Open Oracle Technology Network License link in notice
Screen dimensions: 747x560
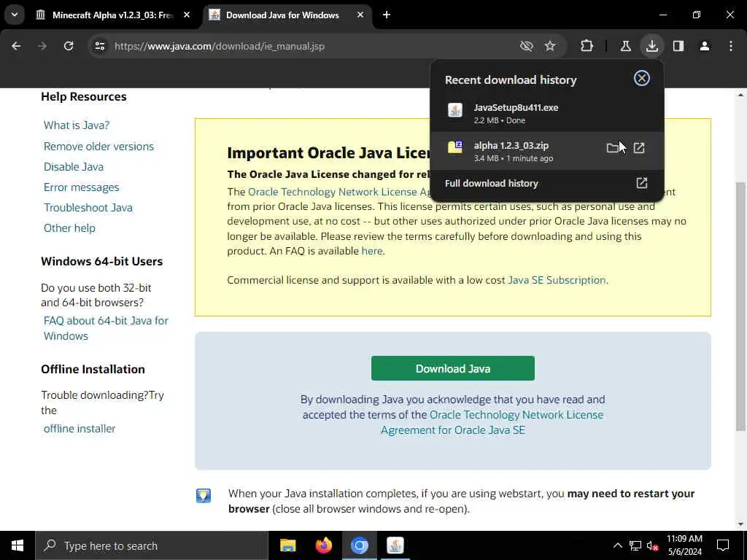(339, 192)
